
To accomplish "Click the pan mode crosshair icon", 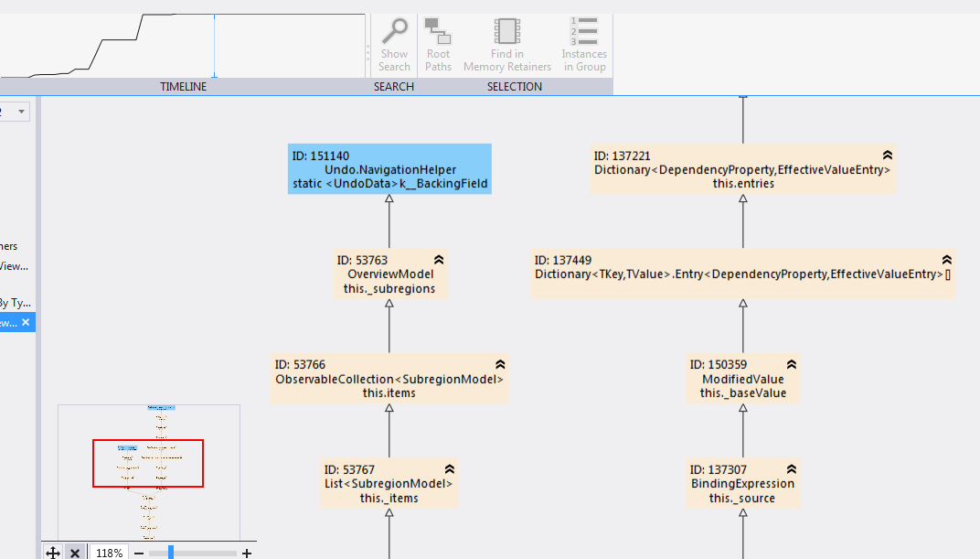I will pyautogui.click(x=53, y=552).
